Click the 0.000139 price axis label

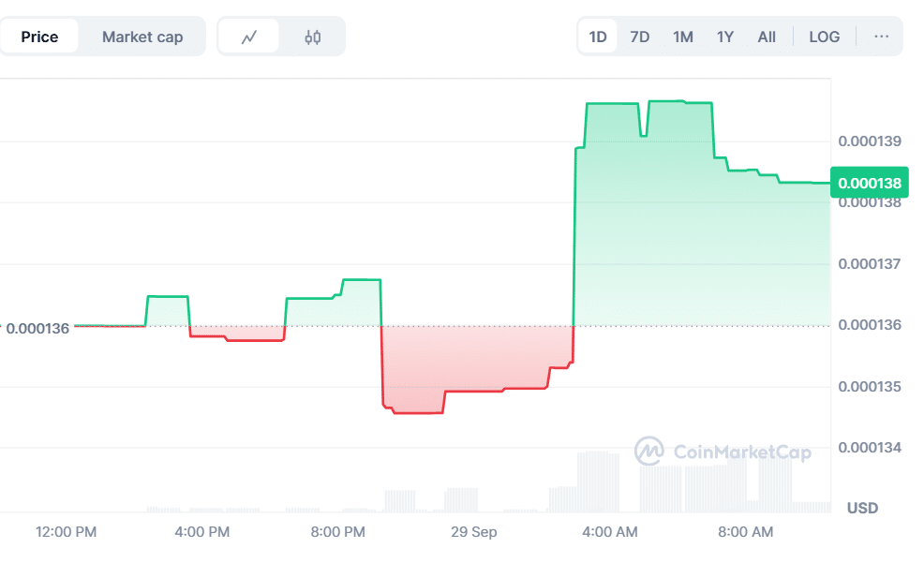870,141
